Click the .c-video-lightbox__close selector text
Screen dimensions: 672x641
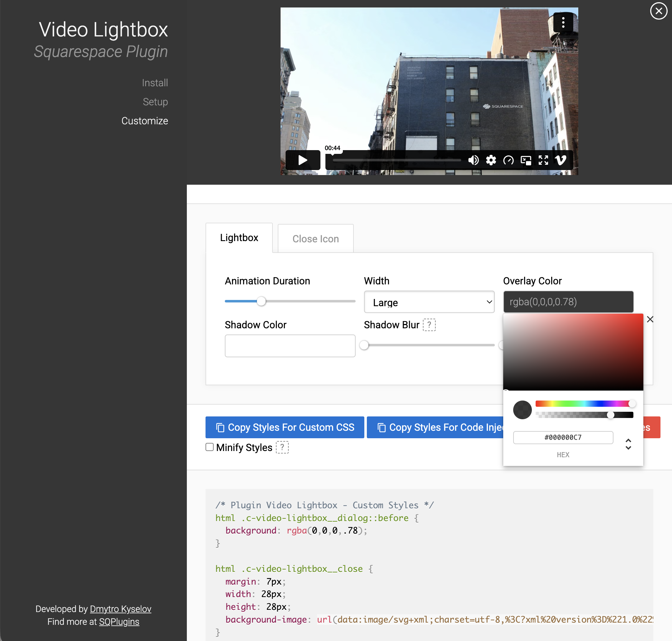302,568
